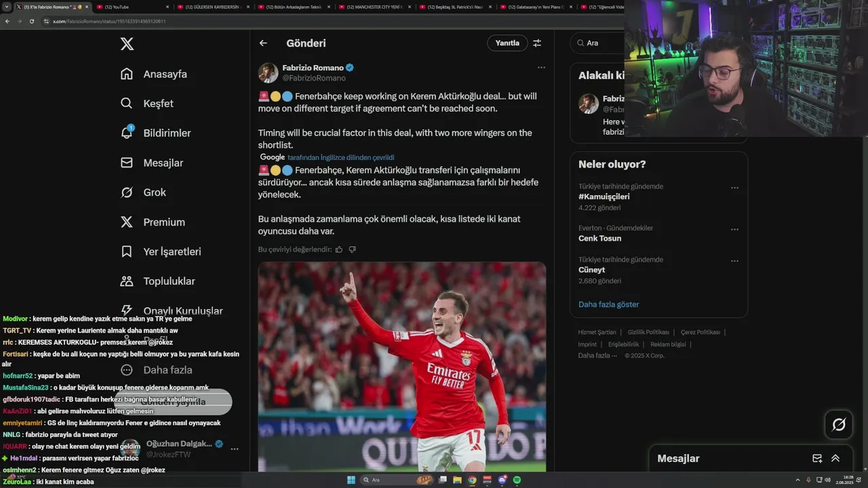Open Çerez Politikası footer link
This screenshot has height=488, width=868.
point(700,332)
